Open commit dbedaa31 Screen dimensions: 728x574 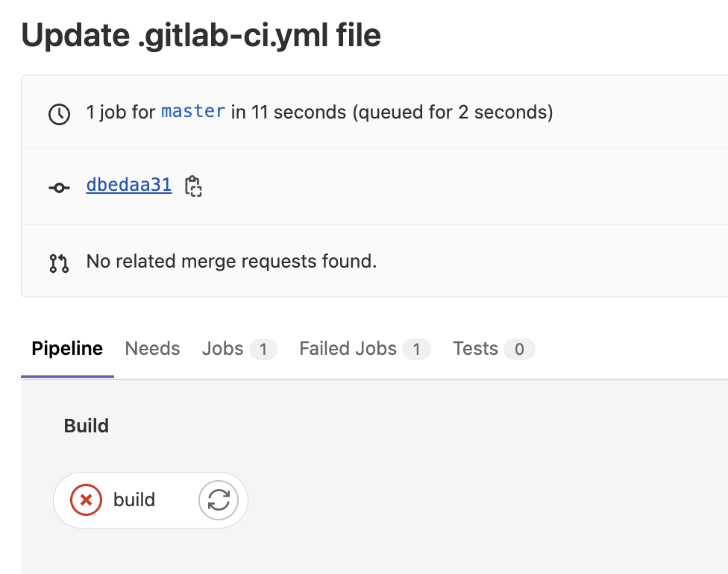click(x=128, y=185)
